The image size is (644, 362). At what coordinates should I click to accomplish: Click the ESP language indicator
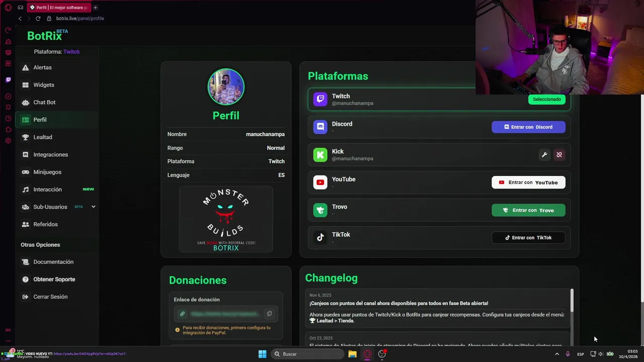(580, 354)
